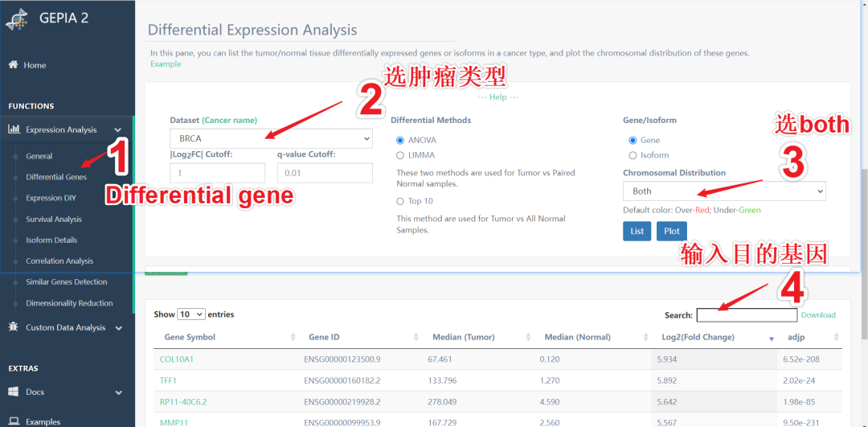
Task: Click the GEPIA 2 DNA logo icon
Action: [17, 19]
